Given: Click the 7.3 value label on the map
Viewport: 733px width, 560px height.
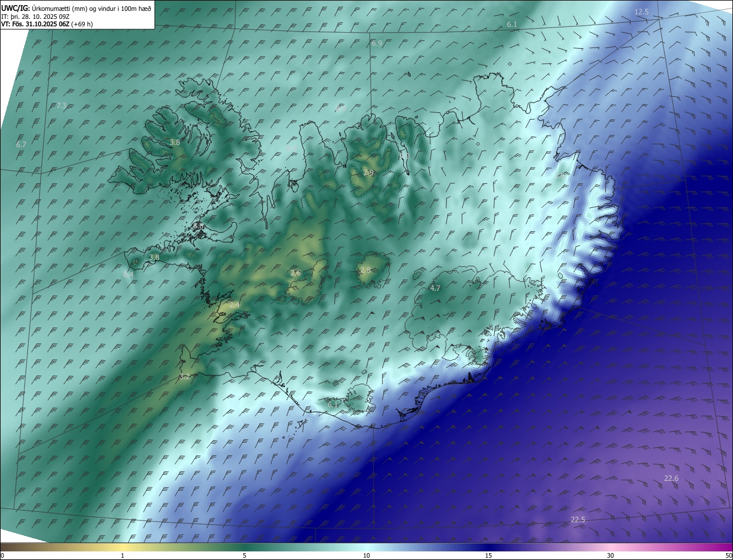Looking at the screenshot, I should 61,105.
